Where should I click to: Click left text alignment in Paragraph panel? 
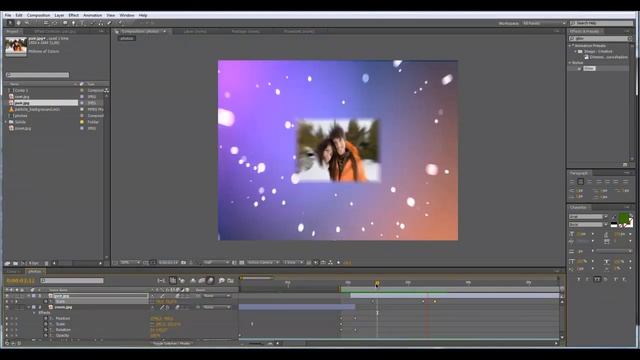click(572, 182)
